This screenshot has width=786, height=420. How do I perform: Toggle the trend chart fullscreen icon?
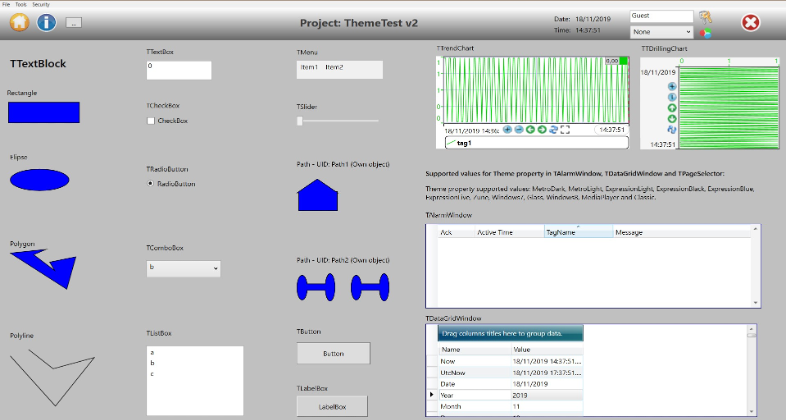565,129
